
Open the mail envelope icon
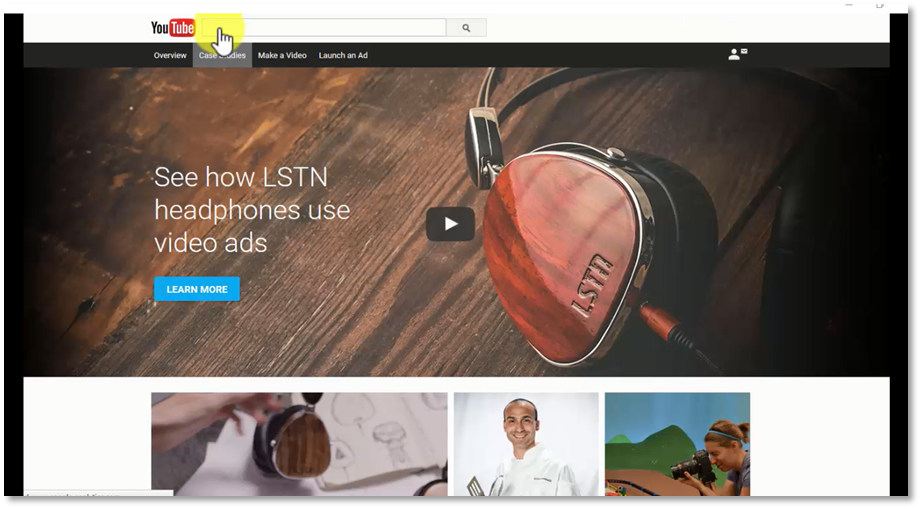coord(744,52)
